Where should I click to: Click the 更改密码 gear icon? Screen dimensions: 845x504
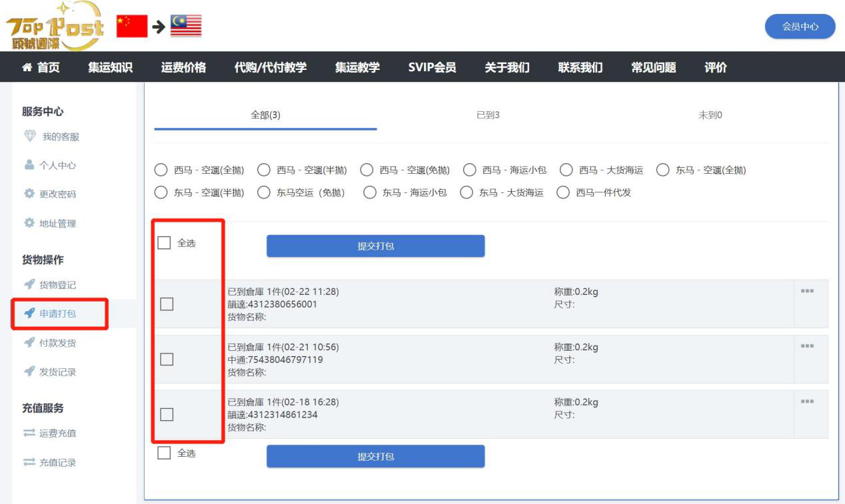coord(29,194)
